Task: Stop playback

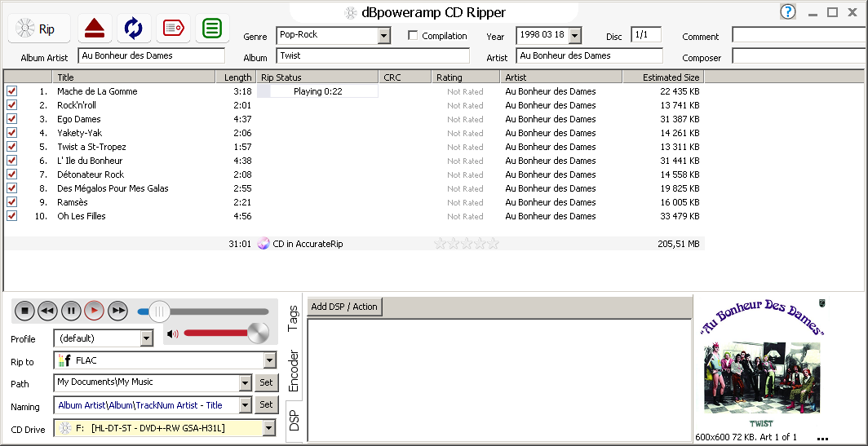Action: (x=24, y=311)
